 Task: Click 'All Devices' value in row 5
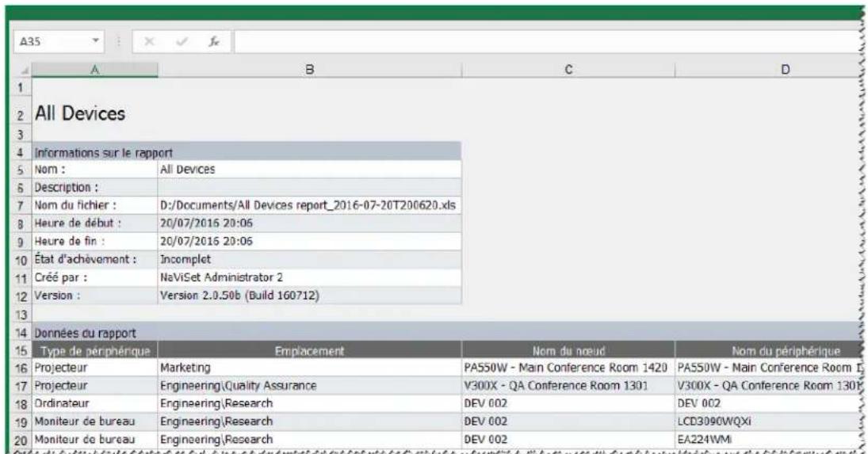pyautogui.click(x=309, y=170)
